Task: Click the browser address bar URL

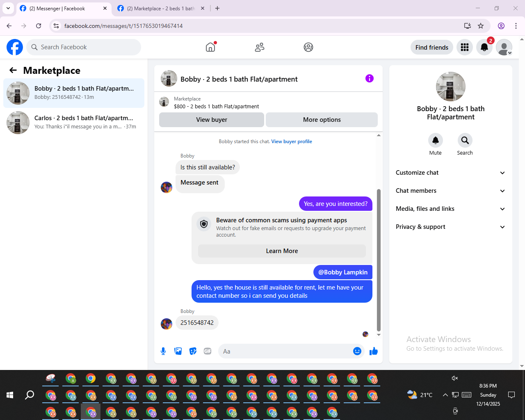Action: pos(123,26)
